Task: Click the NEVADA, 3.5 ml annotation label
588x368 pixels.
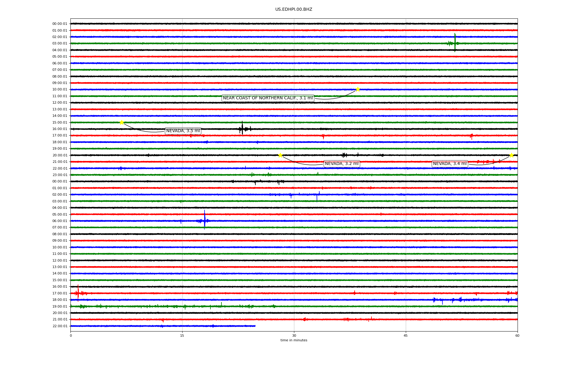Action: [x=183, y=131]
